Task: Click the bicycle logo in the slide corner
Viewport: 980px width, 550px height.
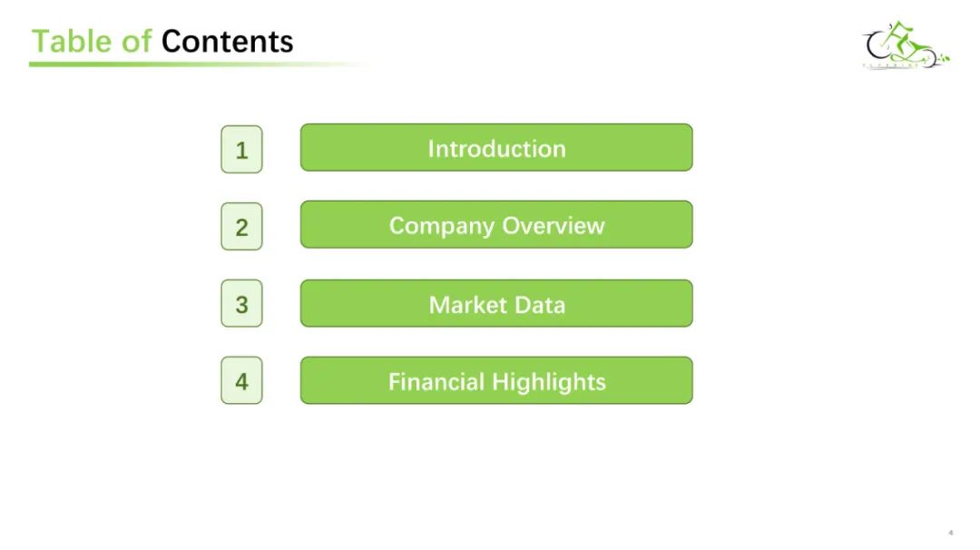Action: (x=906, y=44)
